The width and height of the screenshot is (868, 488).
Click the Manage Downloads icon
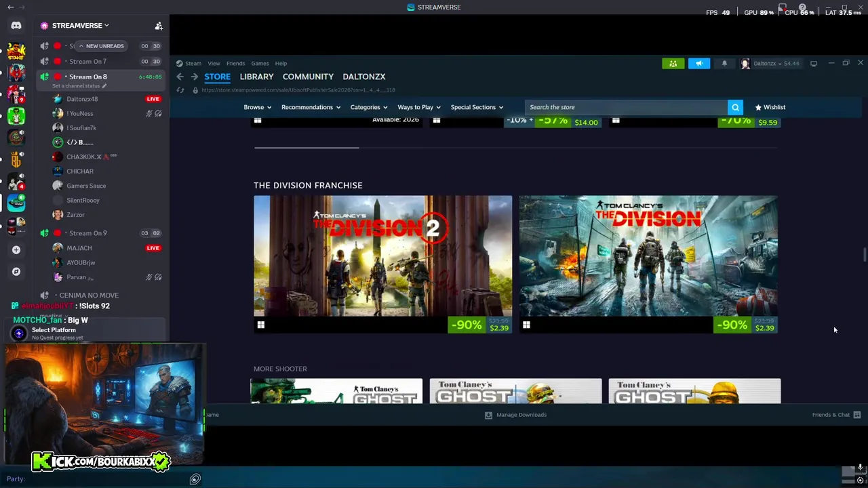[488, 415]
